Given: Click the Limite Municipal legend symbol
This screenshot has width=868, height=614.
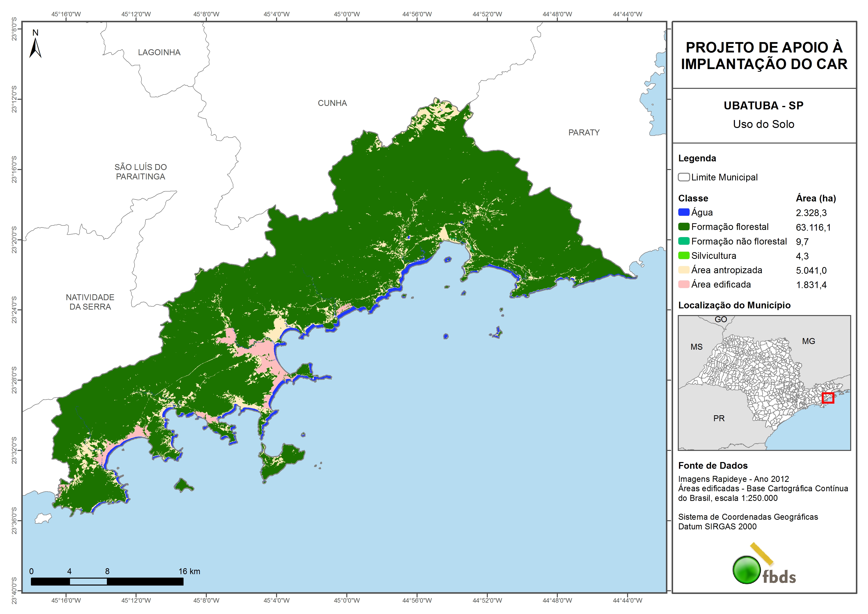Looking at the screenshot, I should [x=683, y=177].
